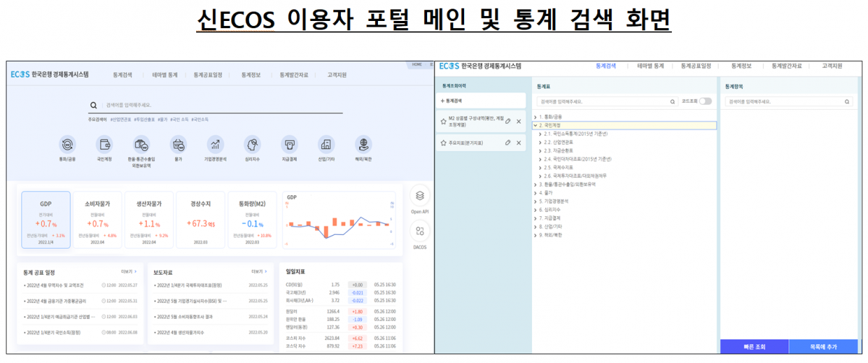The width and height of the screenshot is (868, 363).
Task: Click the 빠른 조회 button
Action: point(754,347)
